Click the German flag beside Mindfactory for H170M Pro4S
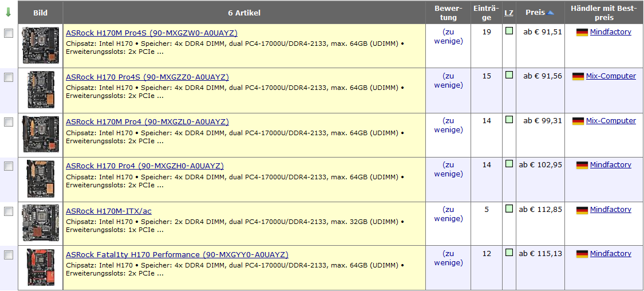 [582, 32]
